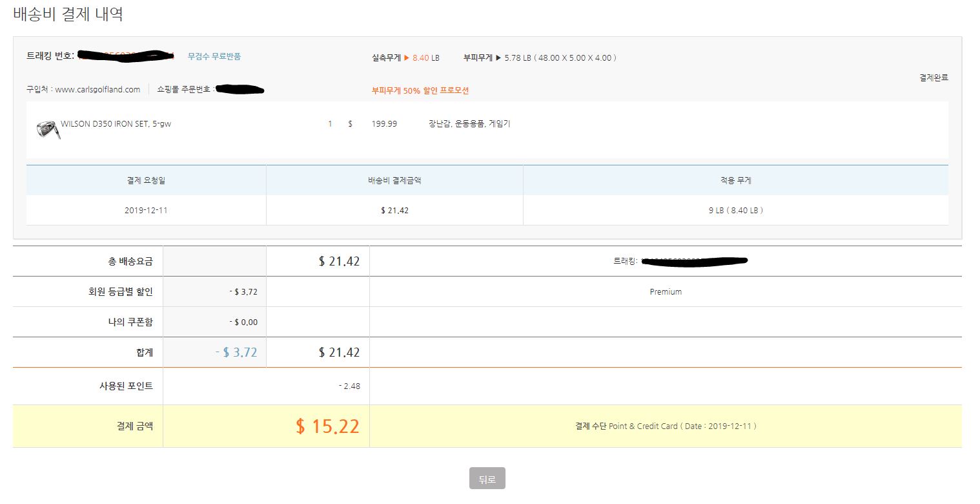This screenshot has width=980, height=504.
Task: Click the Premium membership grade text
Action: click(666, 292)
